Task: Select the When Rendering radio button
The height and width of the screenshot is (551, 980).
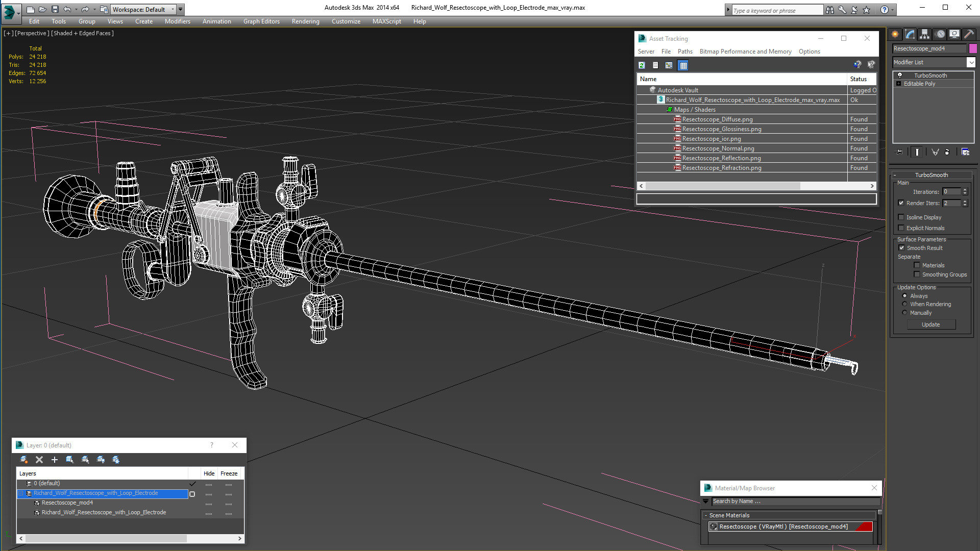Action: coord(905,304)
